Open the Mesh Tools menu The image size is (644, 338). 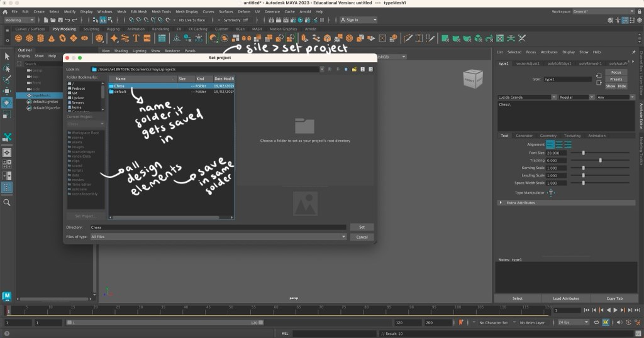(160, 11)
